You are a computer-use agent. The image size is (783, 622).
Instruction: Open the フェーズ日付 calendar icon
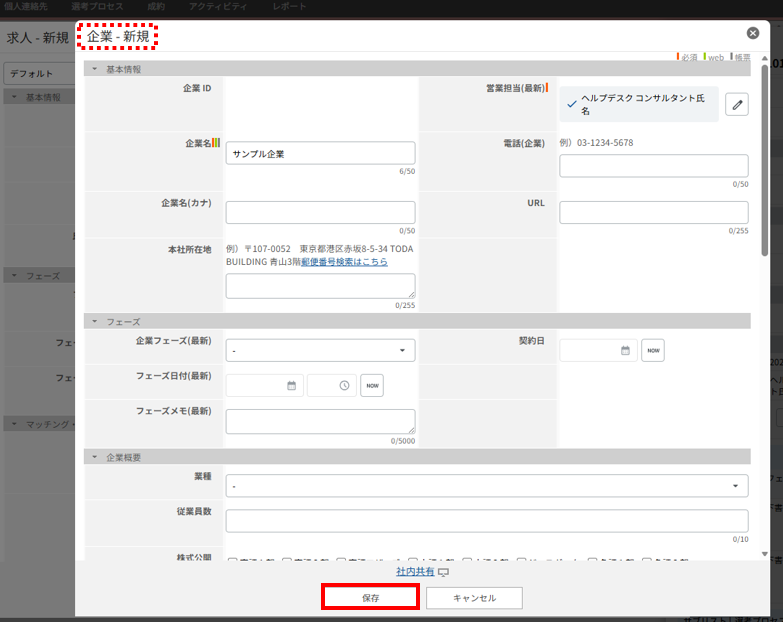coord(292,385)
